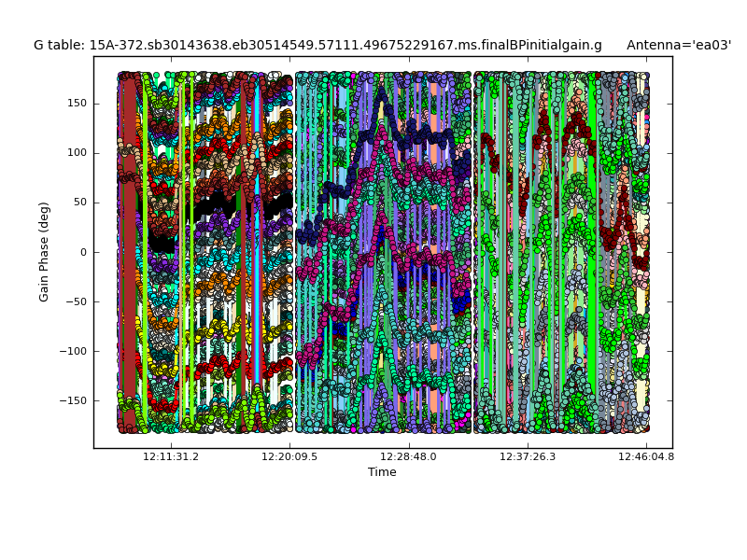Click the brown vertical band at far left of data
Image resolution: width=747 pixels, height=560 pixels.
point(128,280)
